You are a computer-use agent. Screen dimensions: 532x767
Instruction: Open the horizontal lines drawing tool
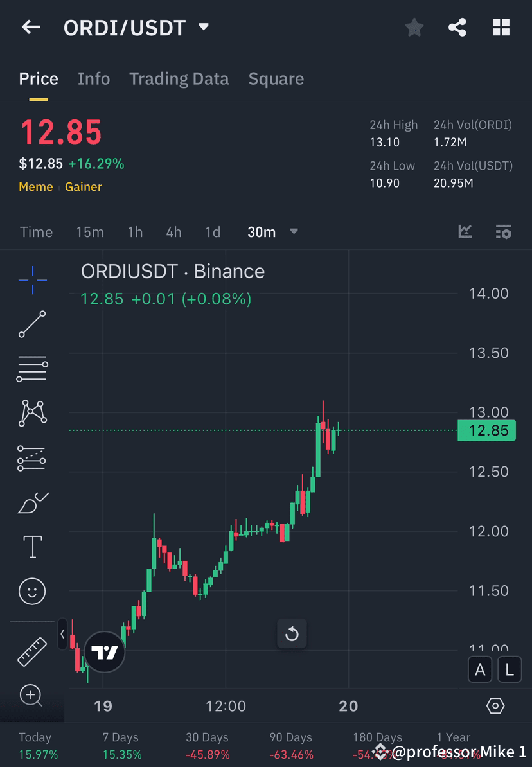click(x=32, y=369)
